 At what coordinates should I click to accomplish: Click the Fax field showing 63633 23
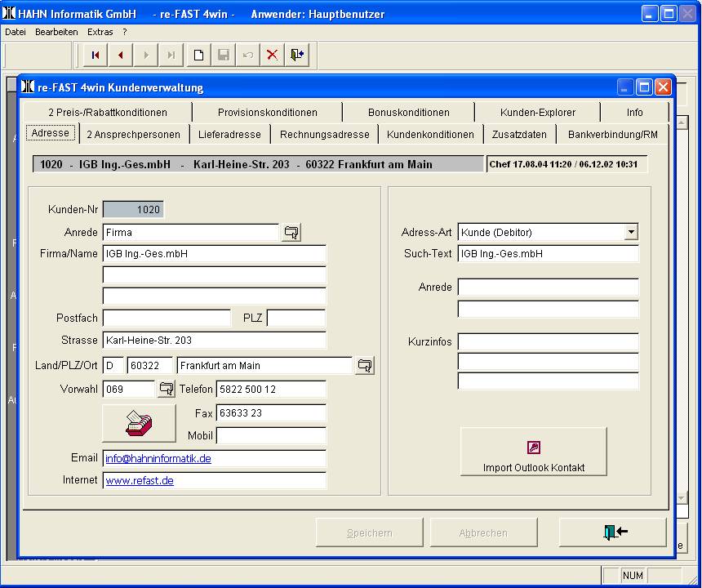click(271, 413)
